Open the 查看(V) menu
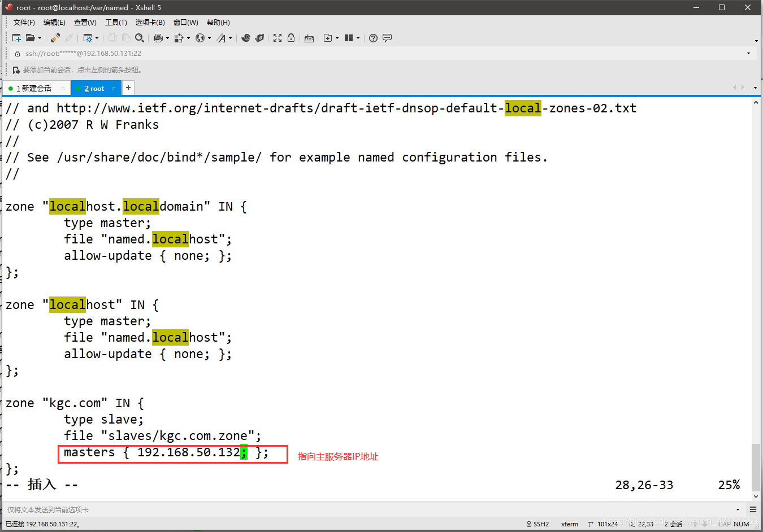The image size is (763, 532). [x=85, y=23]
